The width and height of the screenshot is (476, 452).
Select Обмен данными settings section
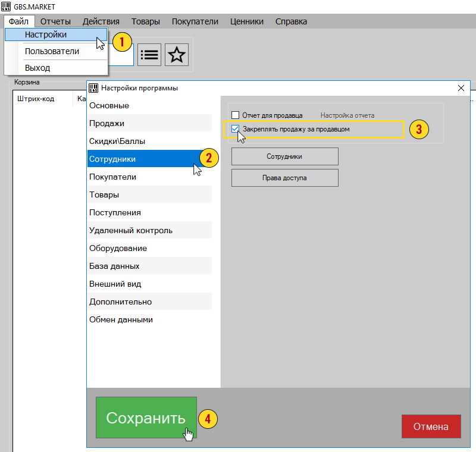150,319
